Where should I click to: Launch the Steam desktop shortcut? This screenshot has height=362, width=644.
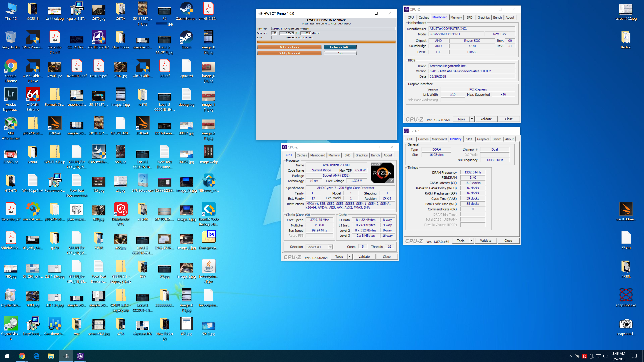tap(186, 40)
